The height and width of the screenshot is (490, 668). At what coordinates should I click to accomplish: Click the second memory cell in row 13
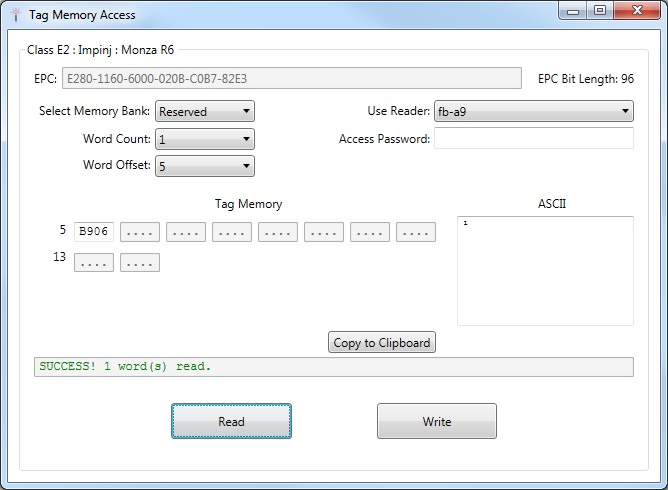coord(140,262)
